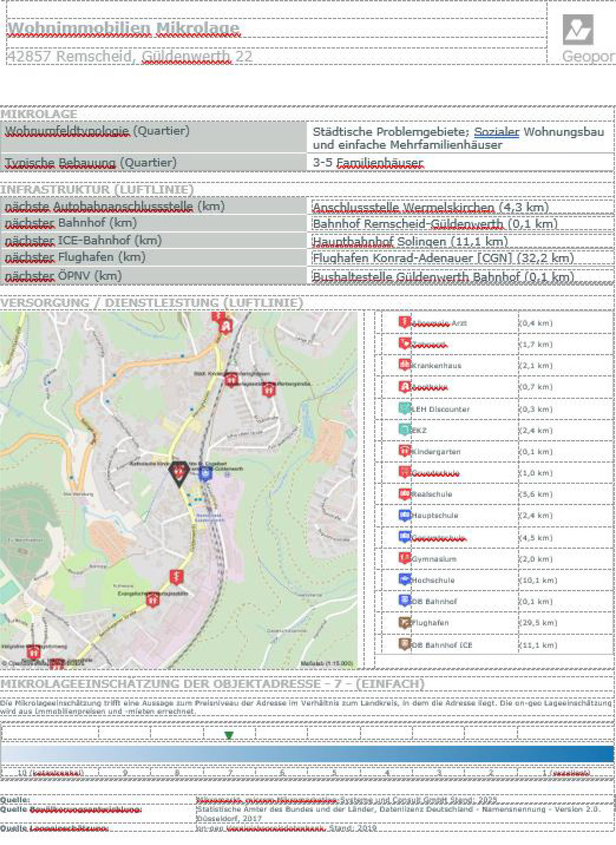This screenshot has width=616, height=845.
Task: Click the Hochschule distance '(10,1 km)'
Action: tap(538, 580)
